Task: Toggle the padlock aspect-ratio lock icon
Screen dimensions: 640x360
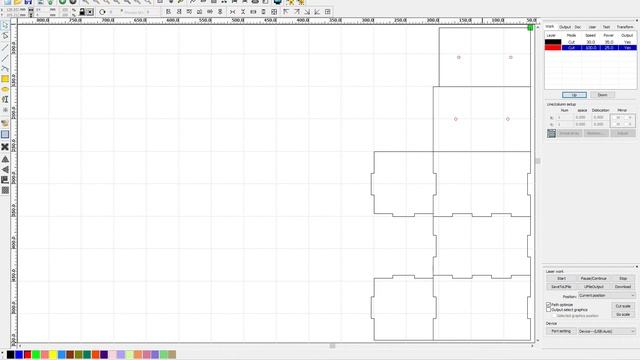Action: click(82, 12)
